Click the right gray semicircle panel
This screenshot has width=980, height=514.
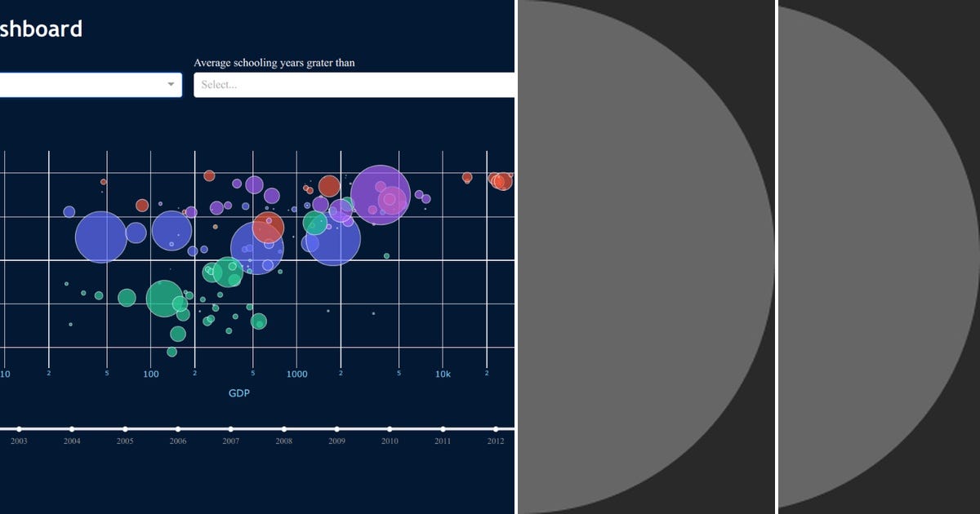click(866, 257)
